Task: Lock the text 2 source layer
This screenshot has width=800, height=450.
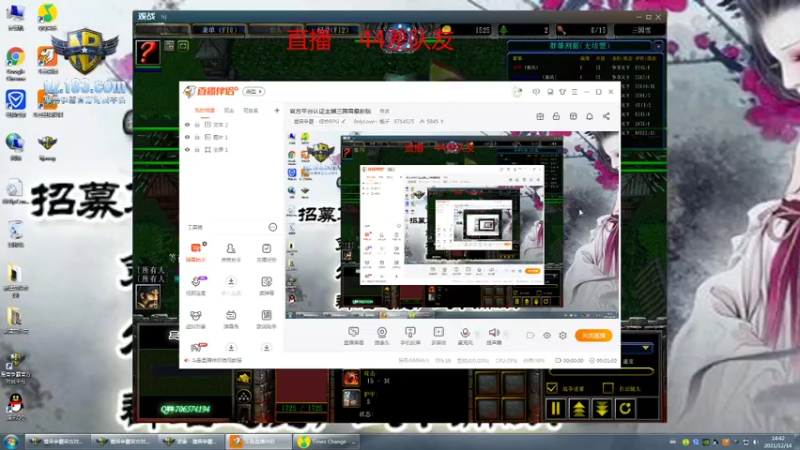Action: (197, 124)
